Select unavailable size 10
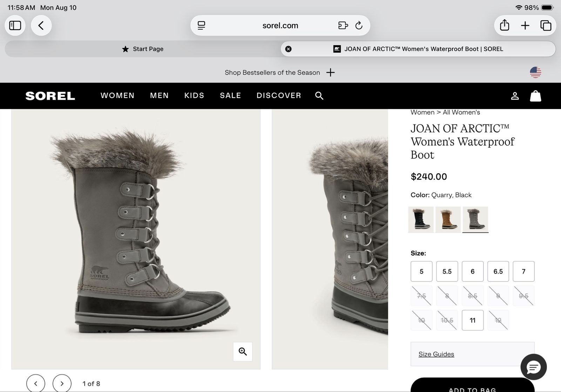 421,320
